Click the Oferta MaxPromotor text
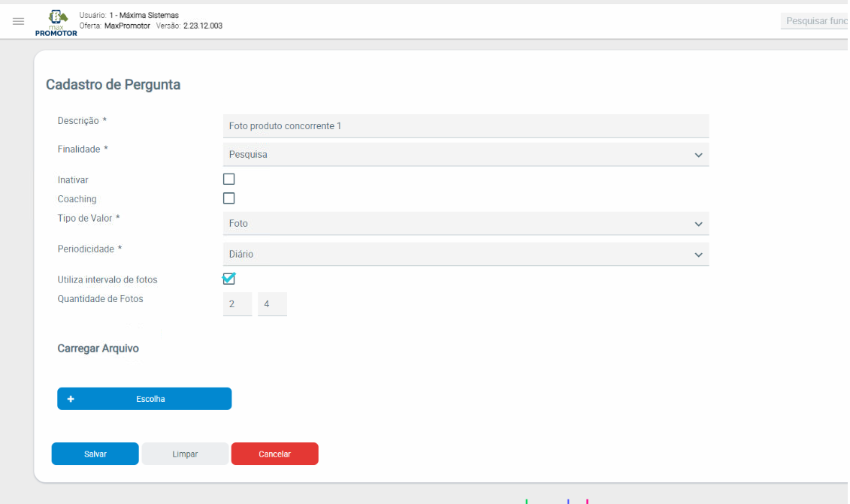 114,26
